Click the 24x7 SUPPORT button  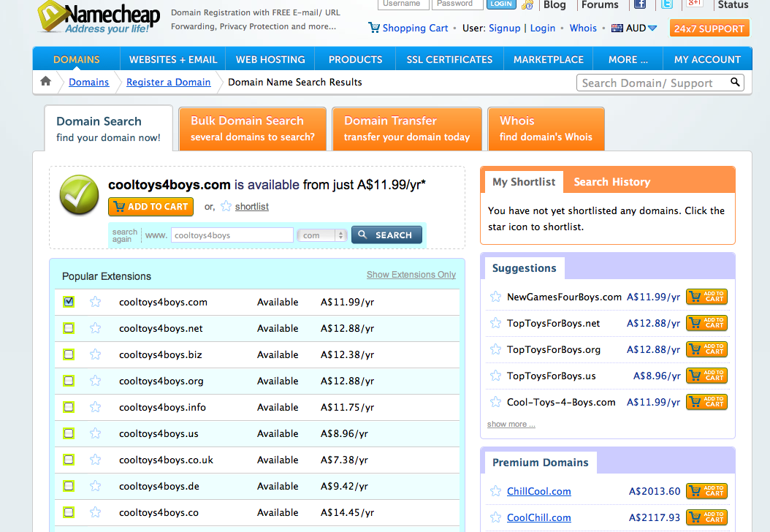point(709,28)
